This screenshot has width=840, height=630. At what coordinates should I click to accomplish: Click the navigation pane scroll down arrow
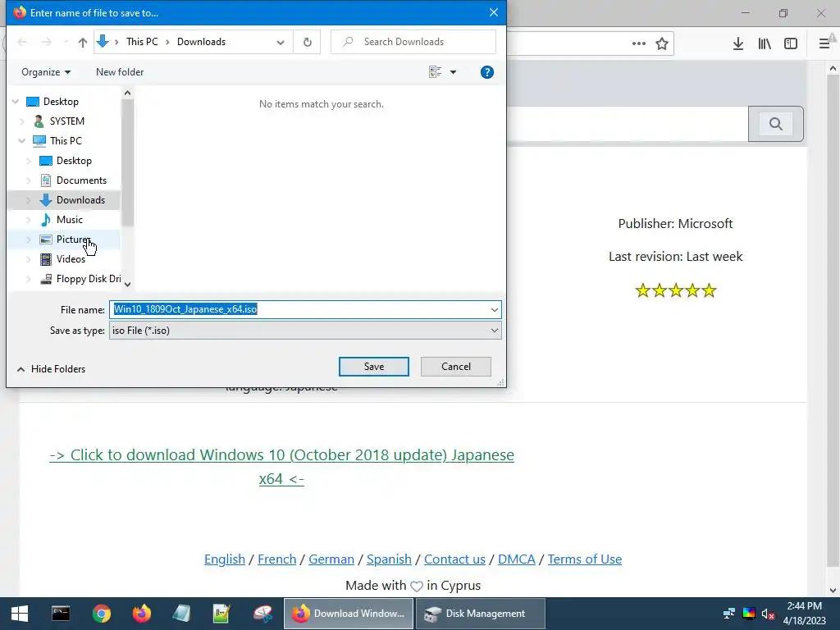127,285
